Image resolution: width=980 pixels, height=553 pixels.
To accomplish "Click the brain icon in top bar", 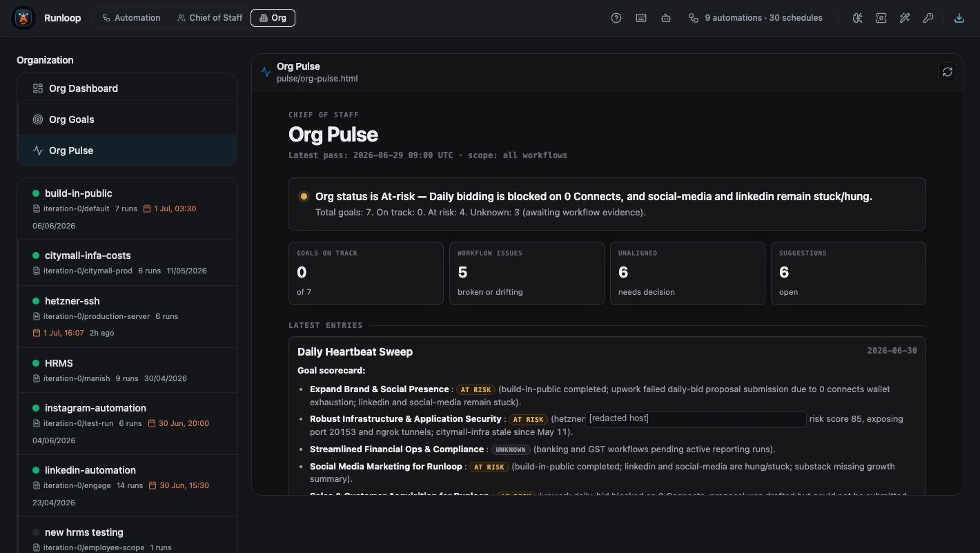I will tap(857, 18).
